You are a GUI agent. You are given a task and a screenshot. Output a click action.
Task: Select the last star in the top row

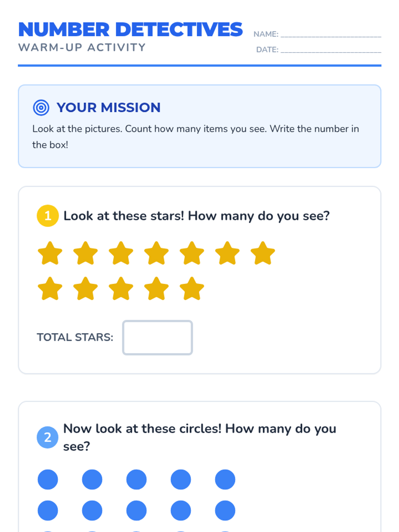263,253
